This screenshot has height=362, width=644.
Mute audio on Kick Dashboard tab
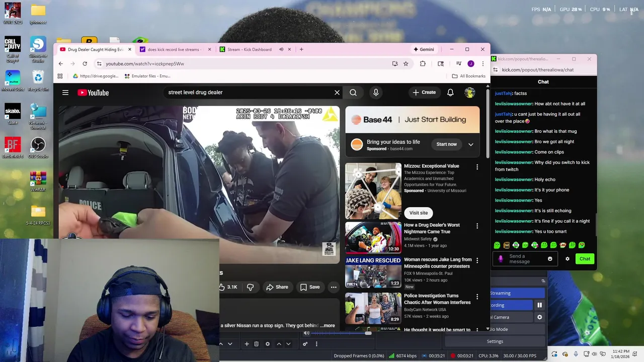pyautogui.click(x=281, y=49)
